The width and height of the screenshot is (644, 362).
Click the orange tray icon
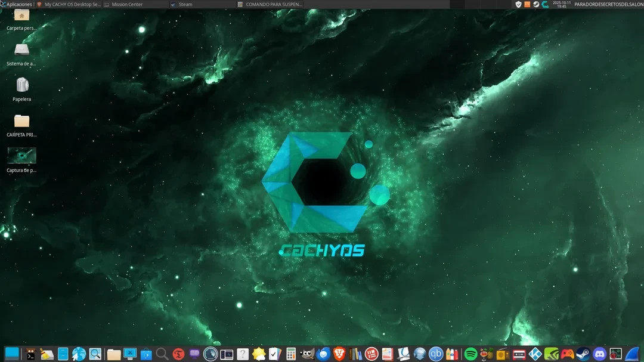point(527,4)
